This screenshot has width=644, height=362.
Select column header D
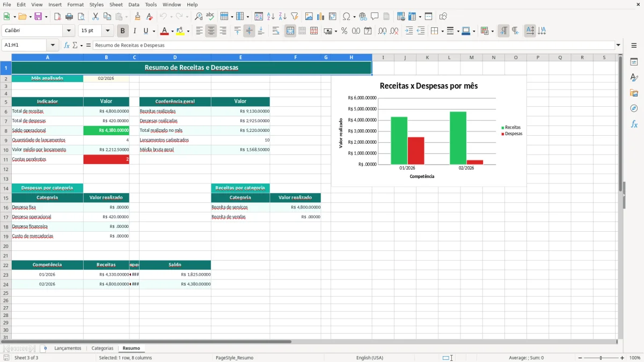coord(175,57)
